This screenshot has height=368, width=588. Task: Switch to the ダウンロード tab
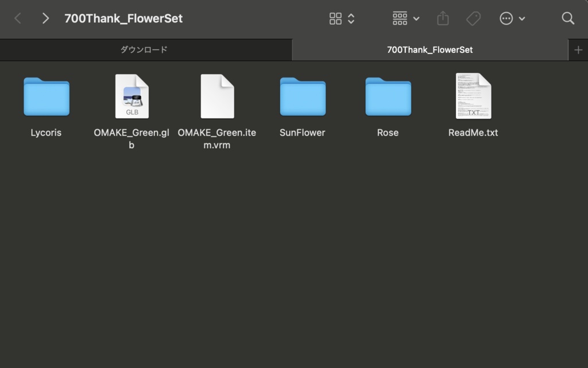tap(144, 50)
